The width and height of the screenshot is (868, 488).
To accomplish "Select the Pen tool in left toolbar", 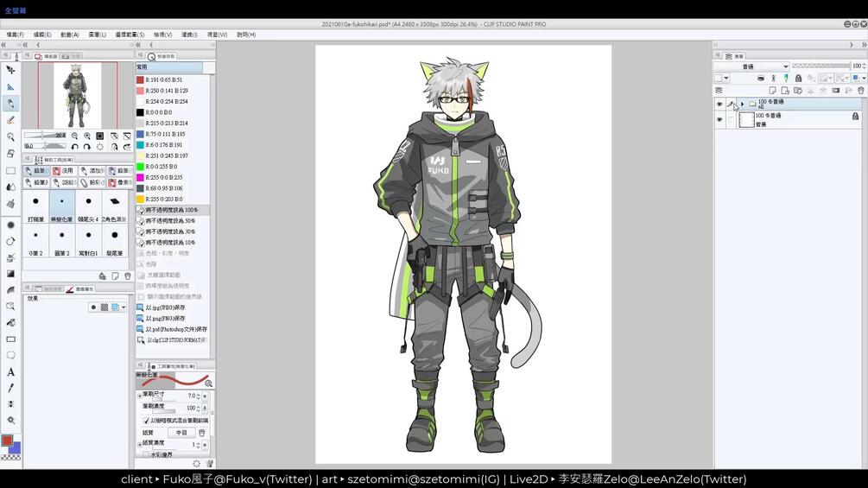I will [10, 104].
